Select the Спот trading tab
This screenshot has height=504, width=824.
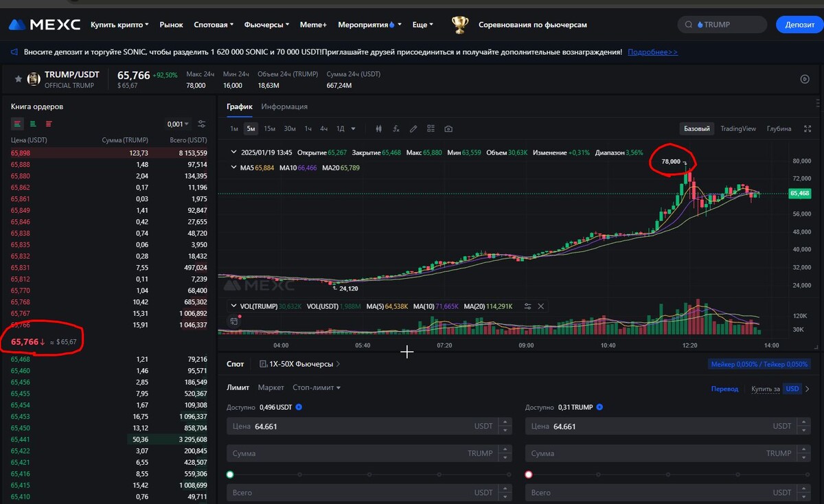[236, 364]
